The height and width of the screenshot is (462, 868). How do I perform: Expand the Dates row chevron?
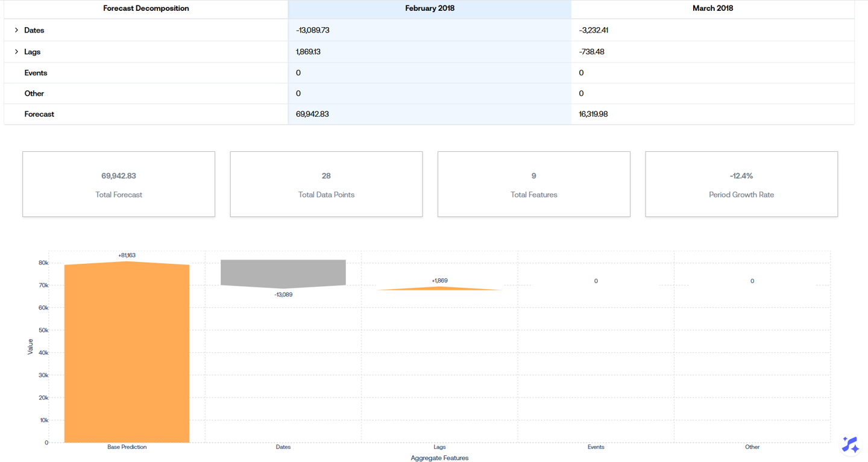point(16,30)
